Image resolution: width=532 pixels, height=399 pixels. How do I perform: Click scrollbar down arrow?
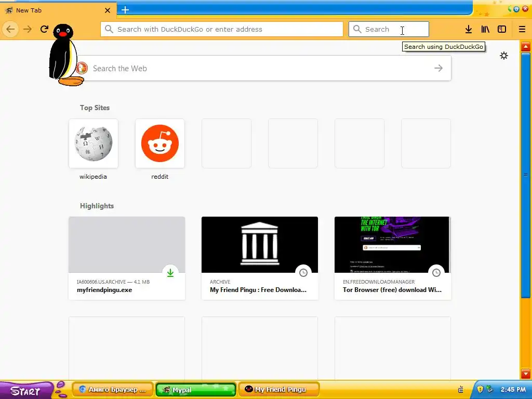tap(526, 374)
